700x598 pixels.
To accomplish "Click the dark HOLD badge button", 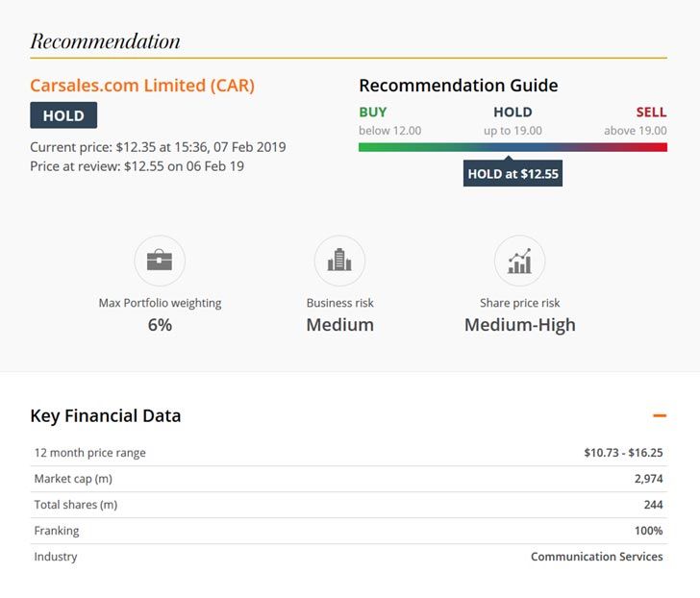I will click(x=63, y=115).
